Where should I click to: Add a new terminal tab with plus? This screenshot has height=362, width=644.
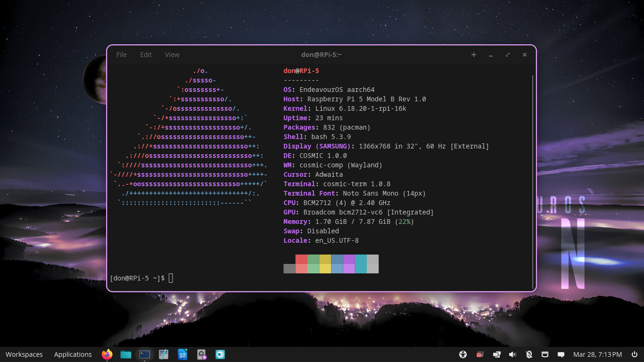click(474, 55)
